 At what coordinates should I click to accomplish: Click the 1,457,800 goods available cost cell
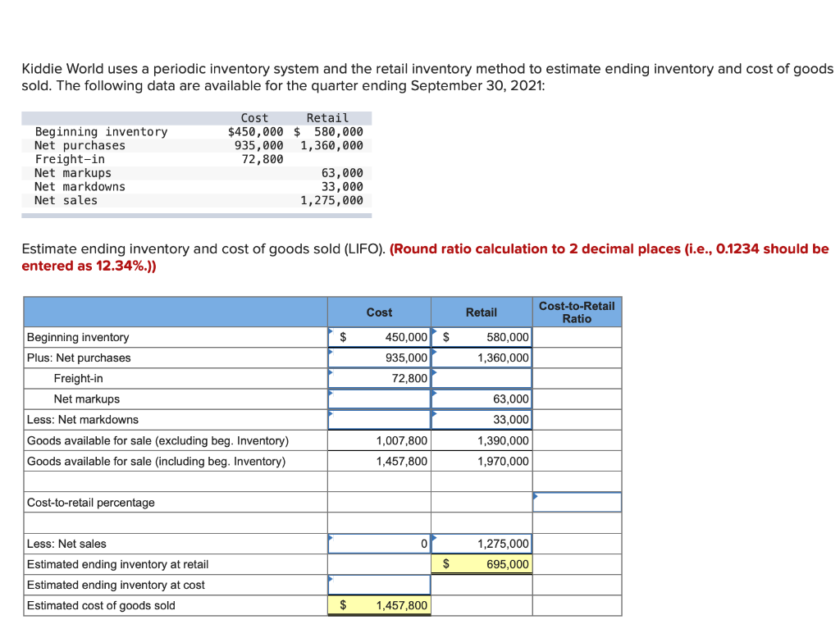click(379, 461)
